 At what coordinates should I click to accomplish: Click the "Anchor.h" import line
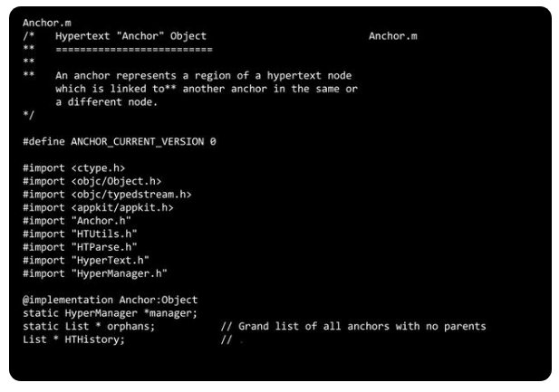pyautogui.click(x=77, y=221)
